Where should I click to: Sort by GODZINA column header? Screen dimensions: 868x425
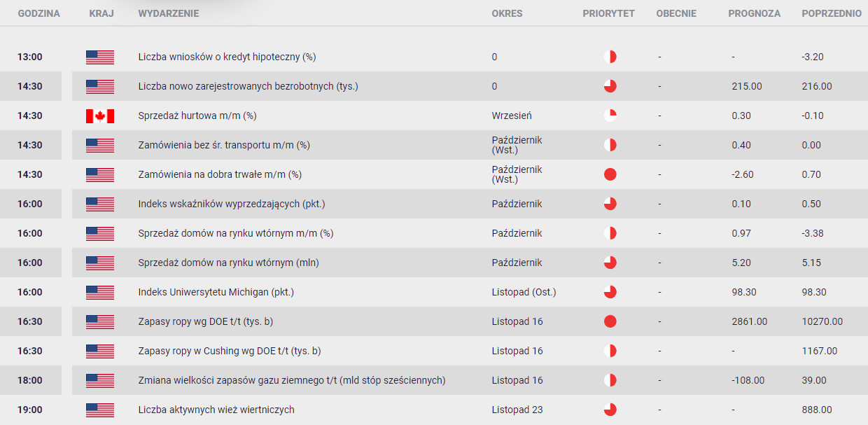38,13
